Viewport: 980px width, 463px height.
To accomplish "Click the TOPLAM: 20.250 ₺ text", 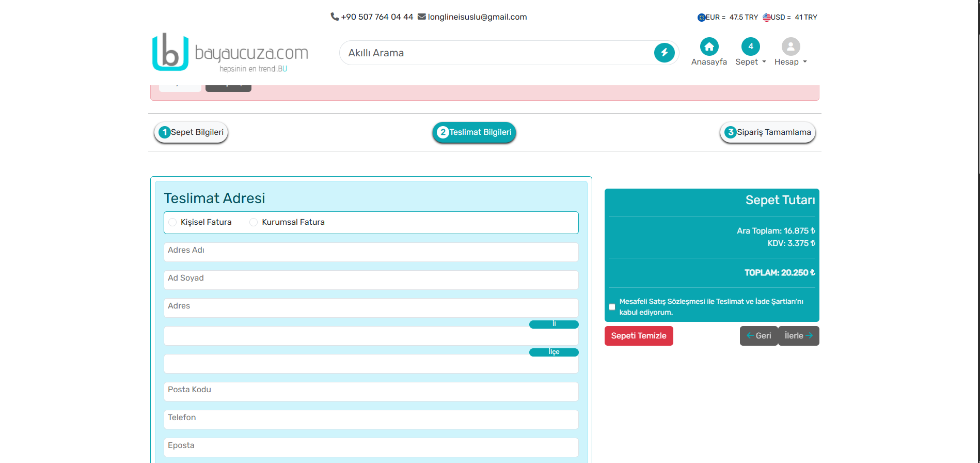I will tap(780, 273).
